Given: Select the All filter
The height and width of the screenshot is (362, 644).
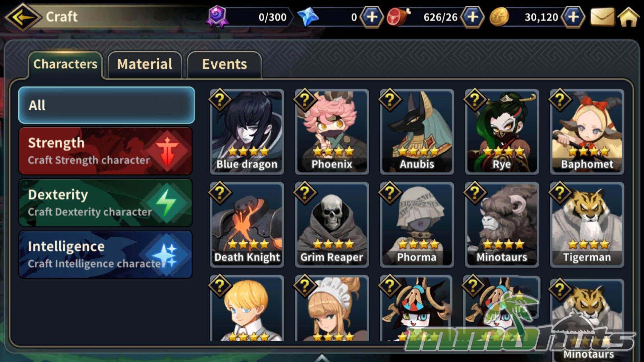Looking at the screenshot, I should tap(106, 105).
